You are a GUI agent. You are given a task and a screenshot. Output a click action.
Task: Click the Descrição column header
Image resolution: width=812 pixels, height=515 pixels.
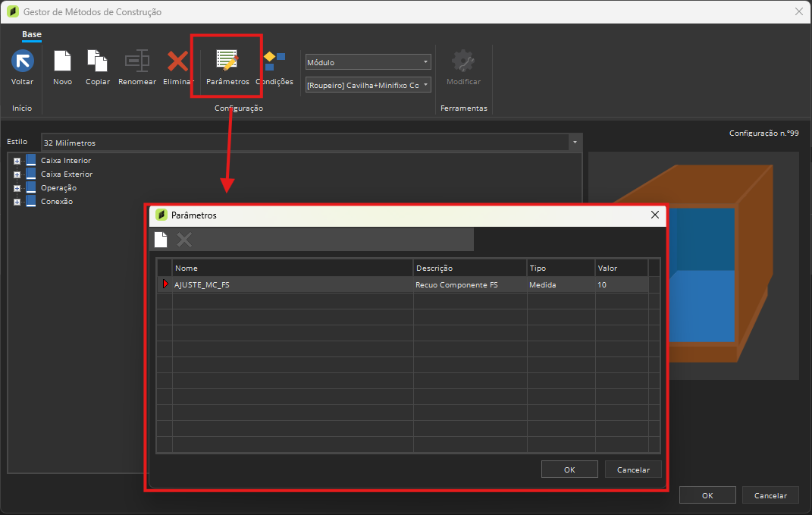point(470,268)
